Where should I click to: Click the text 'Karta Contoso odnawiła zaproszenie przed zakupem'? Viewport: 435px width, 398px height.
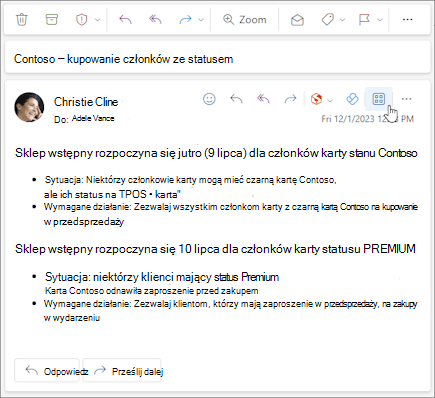click(x=152, y=291)
